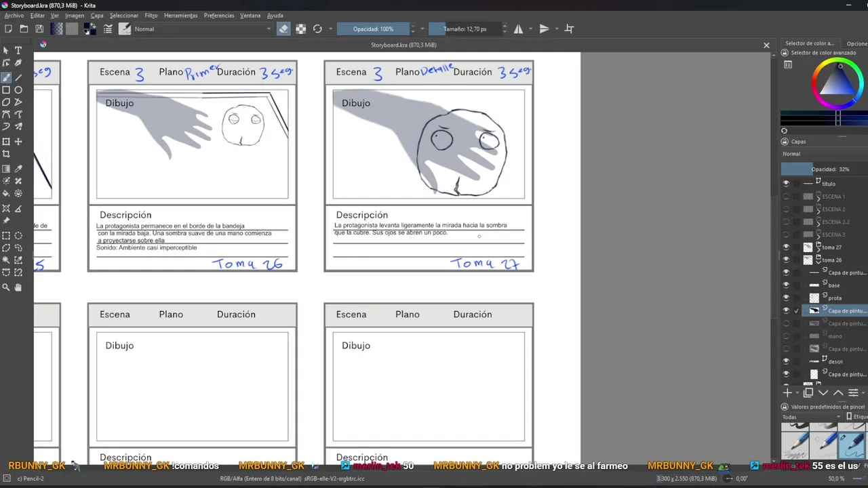This screenshot has height=488, width=868.
Task: Click the wrap-around mode icon
Action: [x=569, y=28]
